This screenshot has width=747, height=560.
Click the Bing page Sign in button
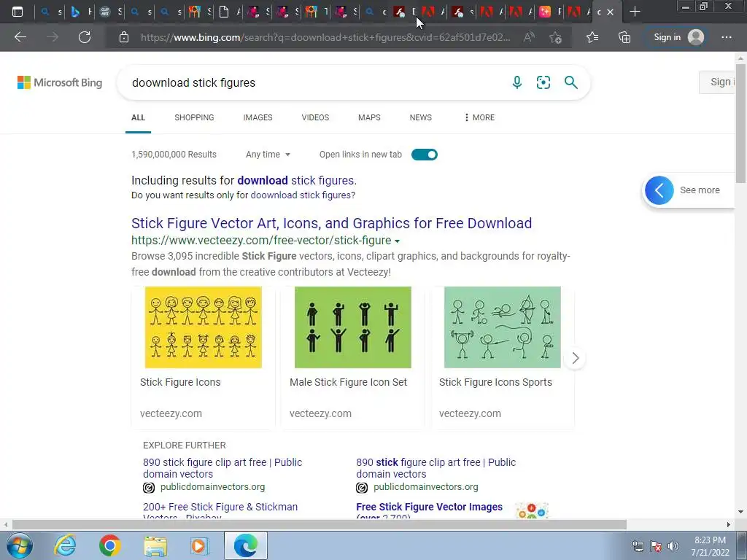click(719, 82)
